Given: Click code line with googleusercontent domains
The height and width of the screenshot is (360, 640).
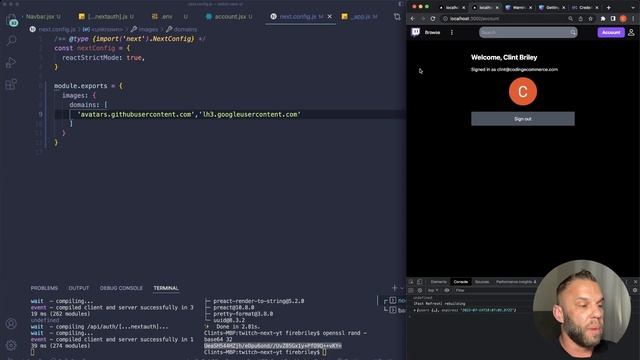Looking at the screenshot, I should (x=189, y=114).
